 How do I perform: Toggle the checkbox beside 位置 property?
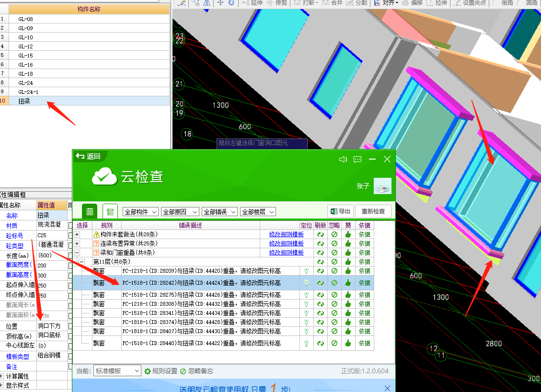pos(70,326)
